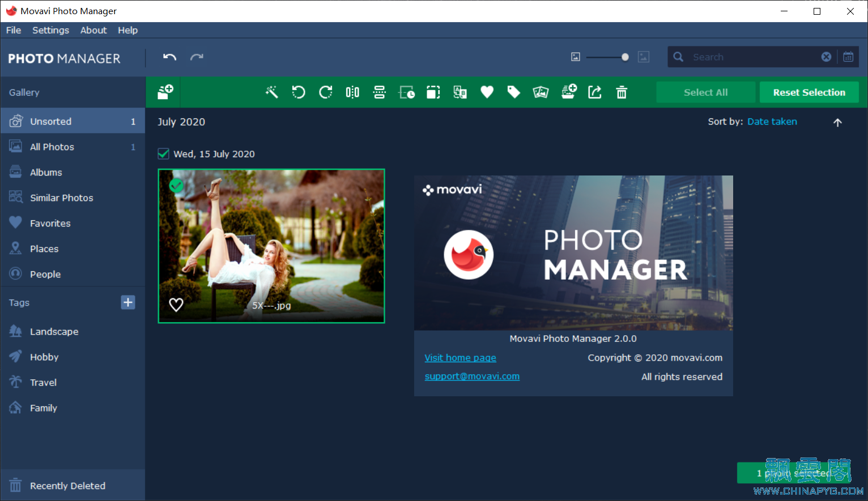Clear the search field with X
Image resolution: width=868 pixels, height=501 pixels.
click(827, 57)
